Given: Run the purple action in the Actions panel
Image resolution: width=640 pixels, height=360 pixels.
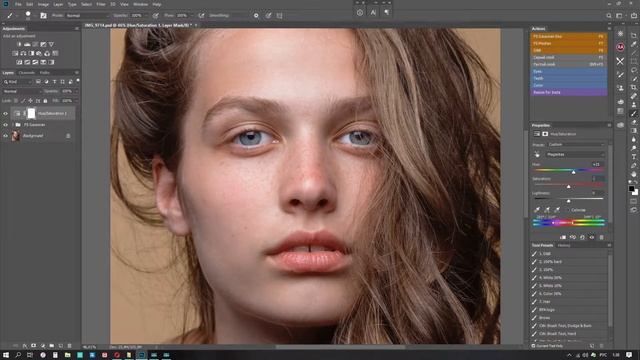Looking at the screenshot, I should [x=569, y=92].
